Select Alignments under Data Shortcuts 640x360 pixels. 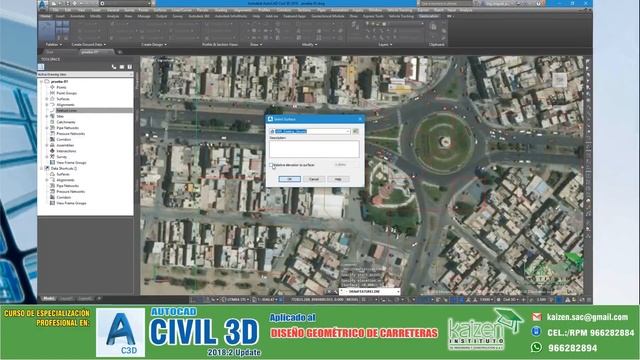pyautogui.click(x=65, y=180)
